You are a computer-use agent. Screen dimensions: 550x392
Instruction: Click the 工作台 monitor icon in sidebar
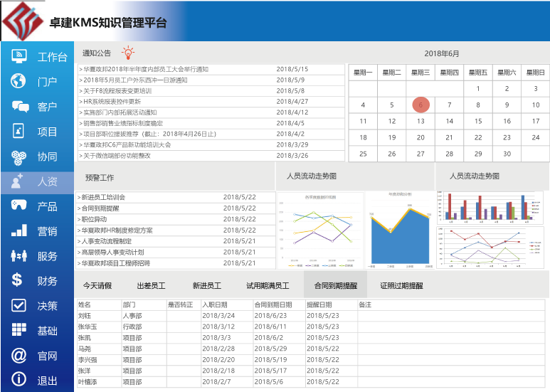point(19,57)
